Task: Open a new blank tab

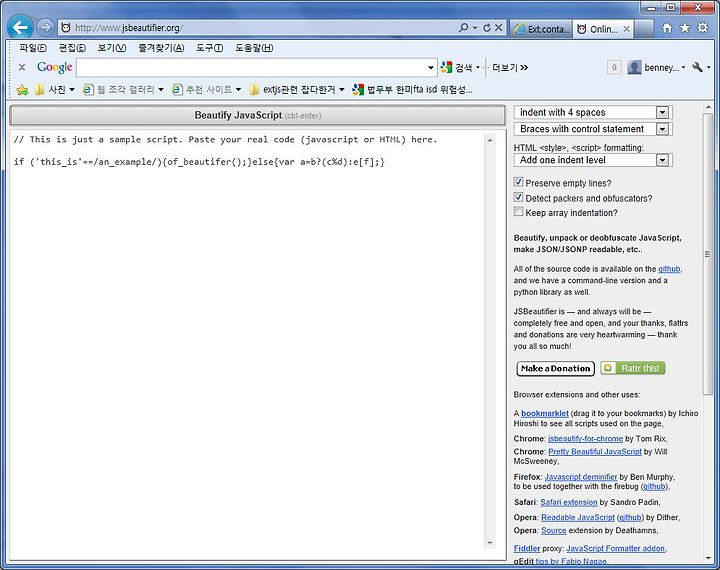Action: pos(644,29)
